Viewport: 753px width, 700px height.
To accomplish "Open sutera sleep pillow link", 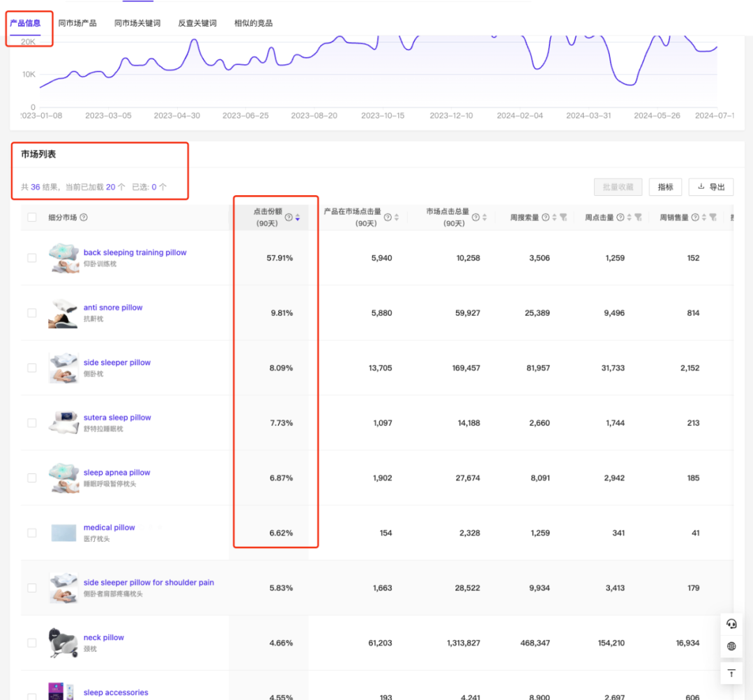I will [117, 418].
